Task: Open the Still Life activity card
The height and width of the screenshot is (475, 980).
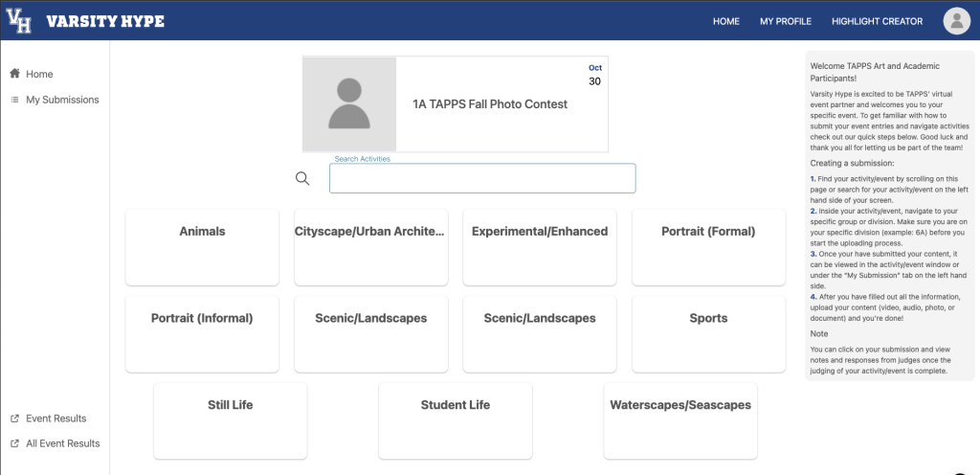Action: (x=230, y=420)
